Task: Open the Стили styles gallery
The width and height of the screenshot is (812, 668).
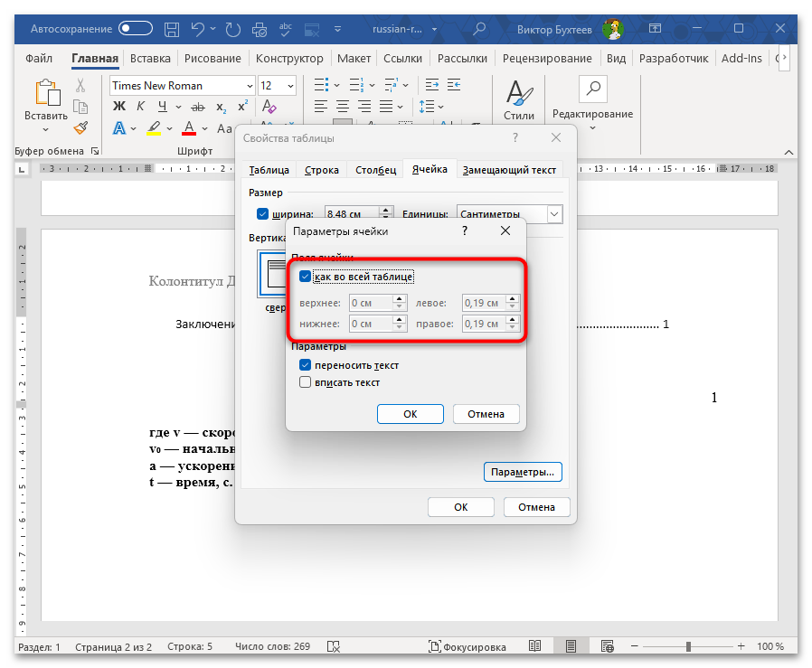Action: (x=519, y=100)
